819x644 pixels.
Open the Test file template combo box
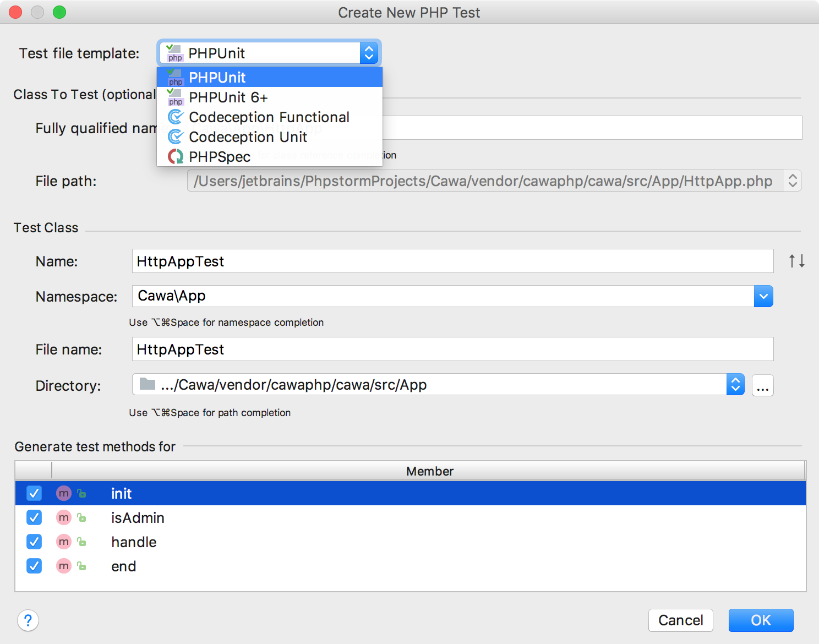click(x=269, y=53)
